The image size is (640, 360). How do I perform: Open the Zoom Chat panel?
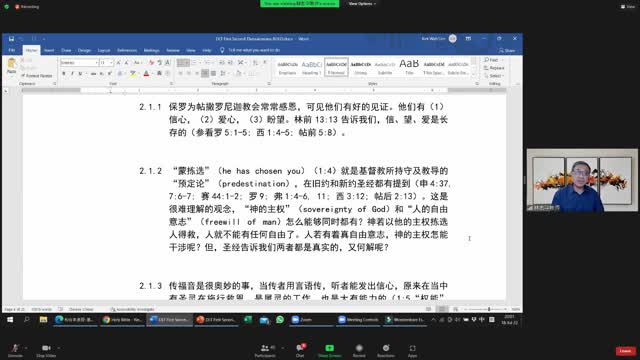(x=300, y=350)
